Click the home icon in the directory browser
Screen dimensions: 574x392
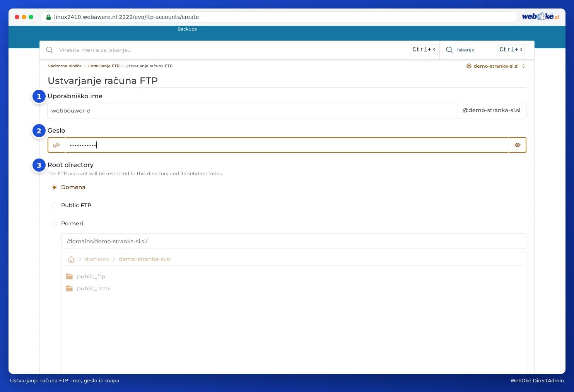click(x=71, y=259)
